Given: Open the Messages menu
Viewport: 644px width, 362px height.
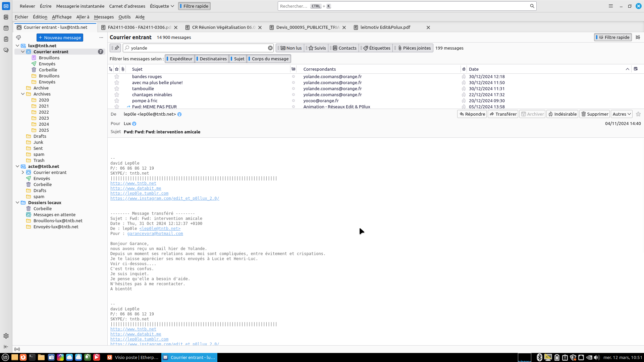Looking at the screenshot, I should 104,17.
